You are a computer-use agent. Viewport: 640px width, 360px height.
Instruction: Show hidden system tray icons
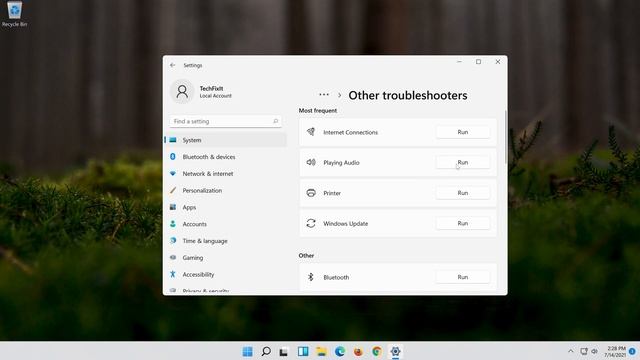click(571, 351)
